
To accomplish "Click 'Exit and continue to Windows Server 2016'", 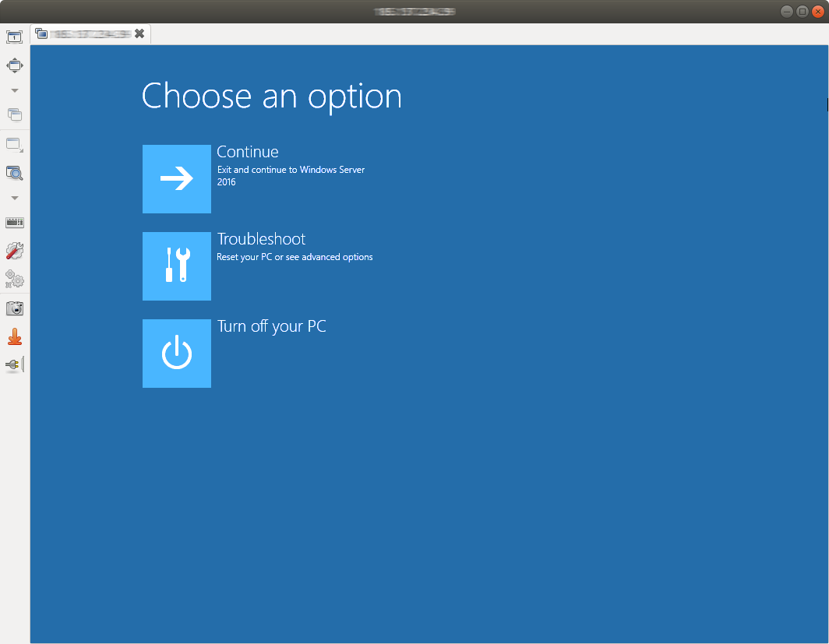I will (x=291, y=176).
